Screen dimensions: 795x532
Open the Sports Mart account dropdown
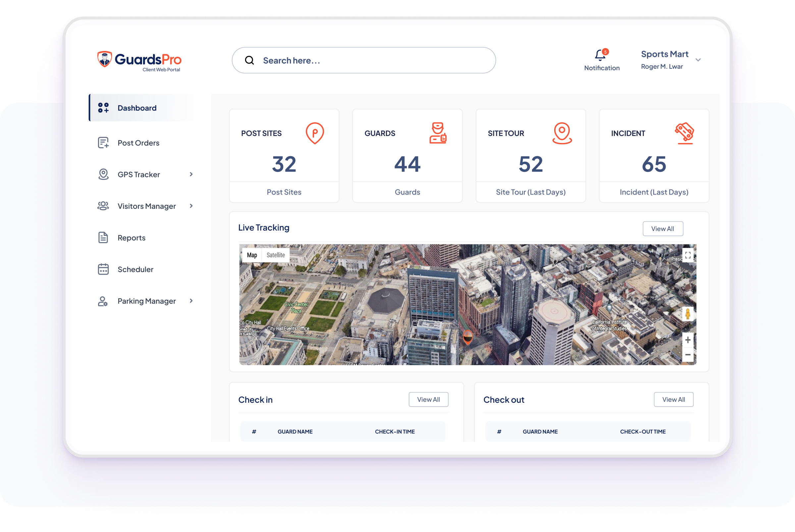click(x=698, y=60)
